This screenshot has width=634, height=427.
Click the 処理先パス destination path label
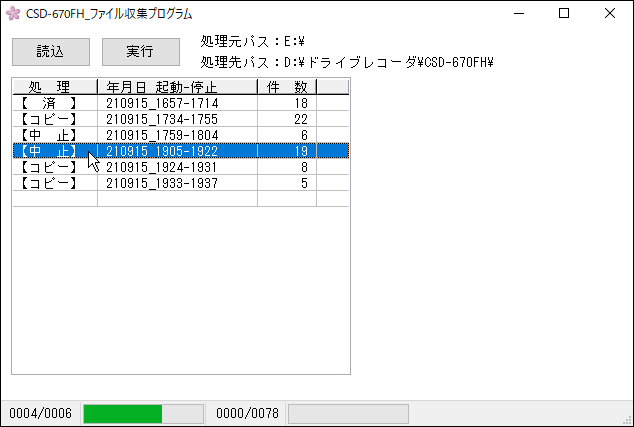347,62
